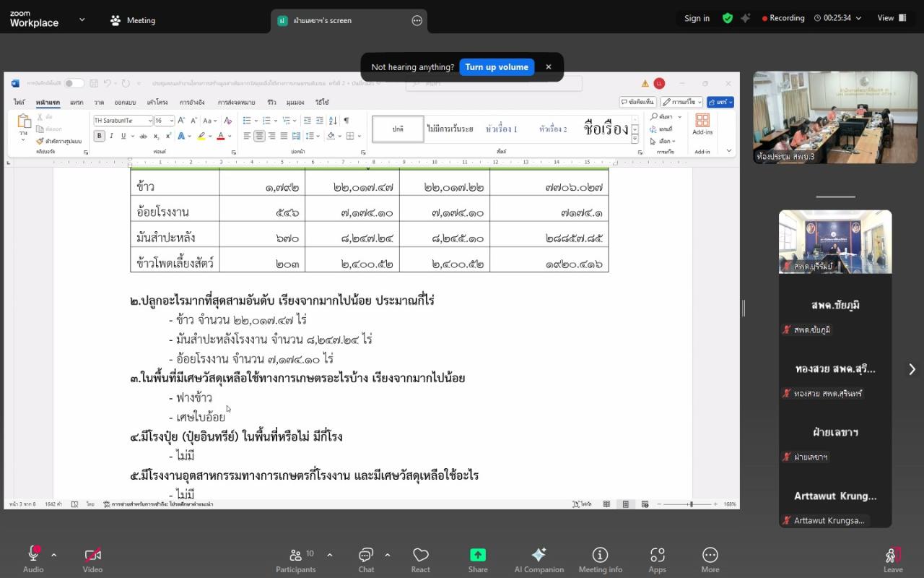Screen dimensions: 924x578
Task: Switch to the รีวิว ribbon tab
Action: tap(272, 102)
